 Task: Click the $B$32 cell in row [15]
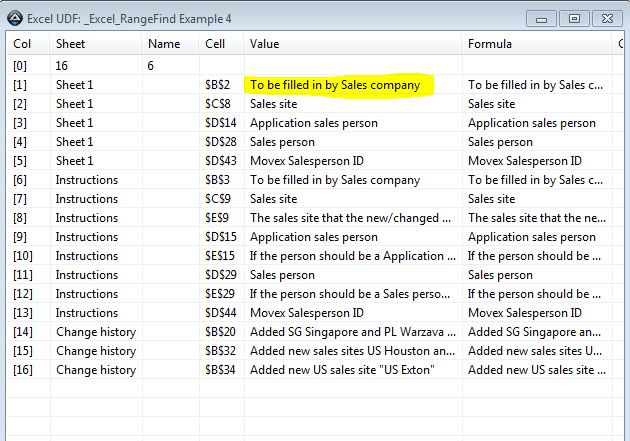click(x=220, y=351)
